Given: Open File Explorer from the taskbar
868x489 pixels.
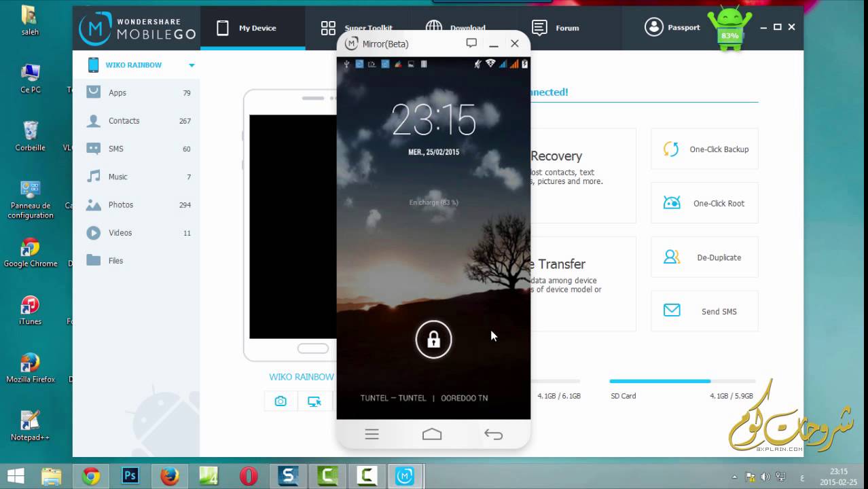Looking at the screenshot, I should (x=52, y=476).
